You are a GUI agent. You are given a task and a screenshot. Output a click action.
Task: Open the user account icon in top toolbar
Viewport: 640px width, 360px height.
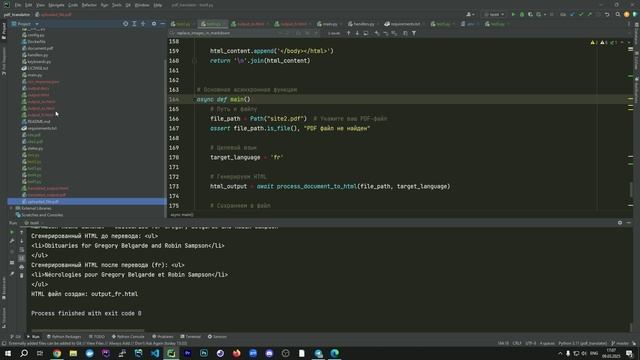470,14
